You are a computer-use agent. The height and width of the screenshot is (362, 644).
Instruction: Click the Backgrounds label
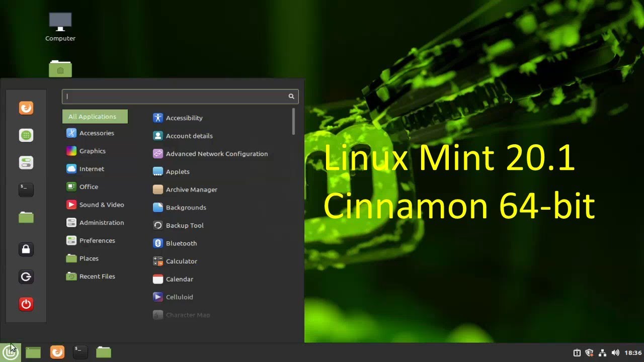click(x=186, y=207)
